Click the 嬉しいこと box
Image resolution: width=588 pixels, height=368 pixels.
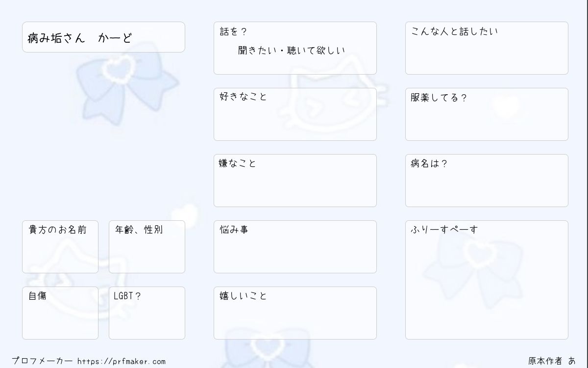coord(295,313)
